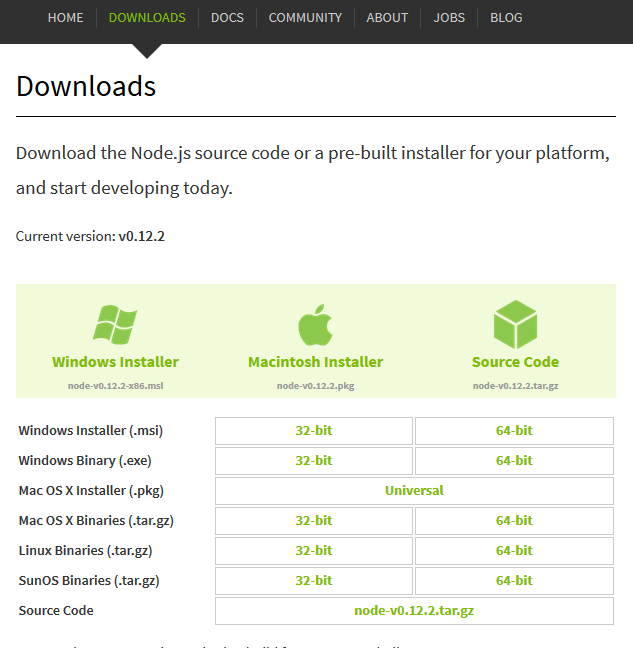Download Windows Binary (.exe) 64-bit

(x=514, y=461)
